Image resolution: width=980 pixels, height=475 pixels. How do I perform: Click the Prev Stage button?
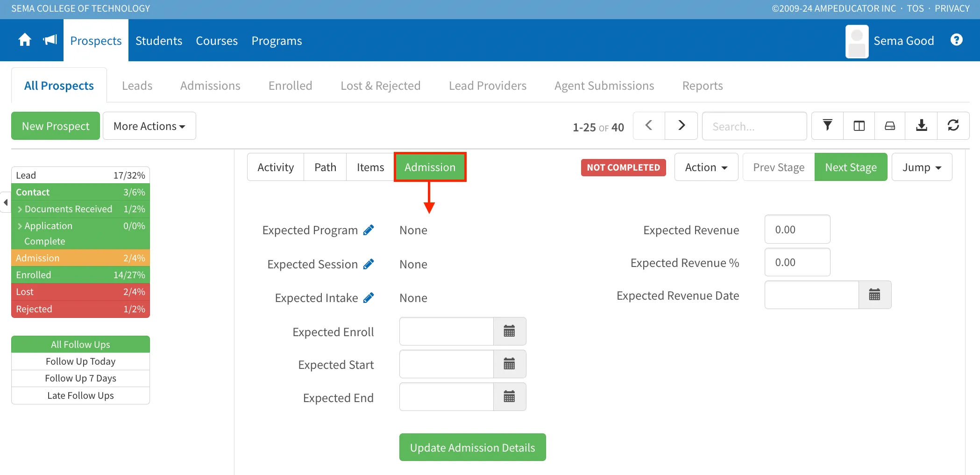coord(779,167)
